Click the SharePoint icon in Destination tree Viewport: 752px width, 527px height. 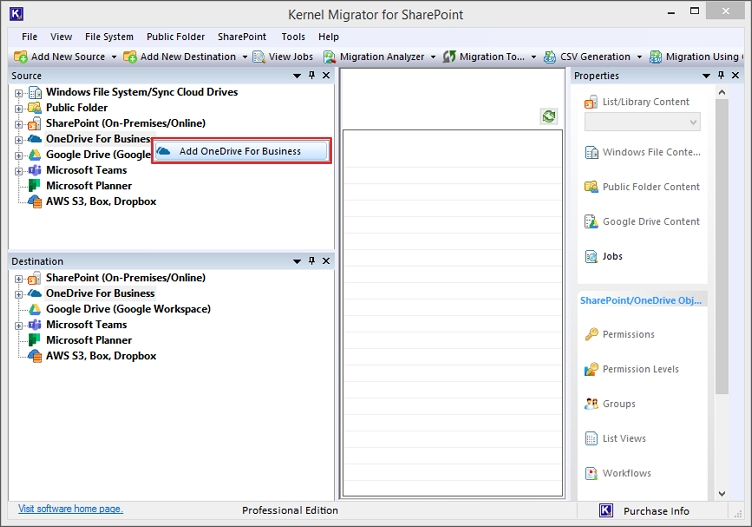click(x=35, y=278)
